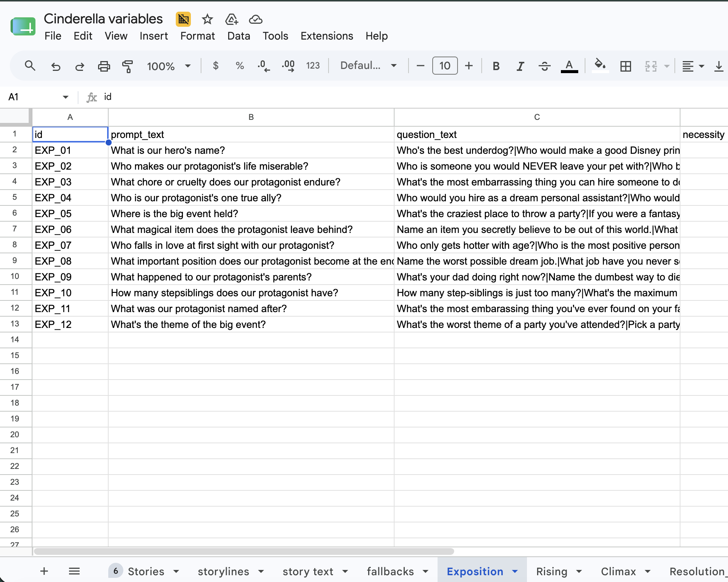Open the Insert menu
This screenshot has width=728, height=582.
point(154,36)
